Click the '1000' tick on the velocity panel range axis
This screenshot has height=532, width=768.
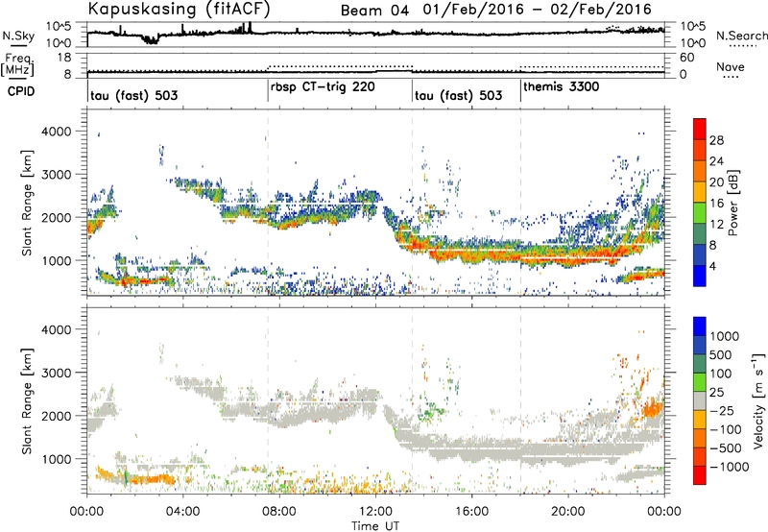pyautogui.click(x=56, y=458)
